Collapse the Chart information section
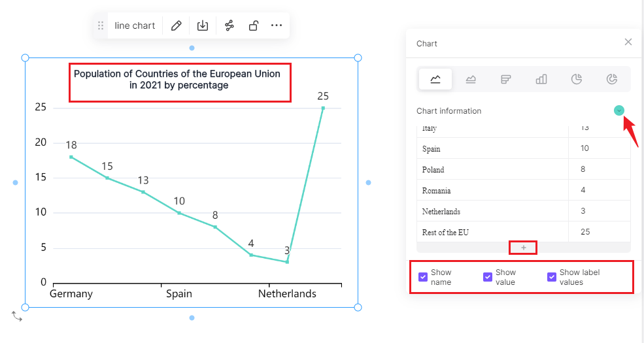 [x=619, y=110]
